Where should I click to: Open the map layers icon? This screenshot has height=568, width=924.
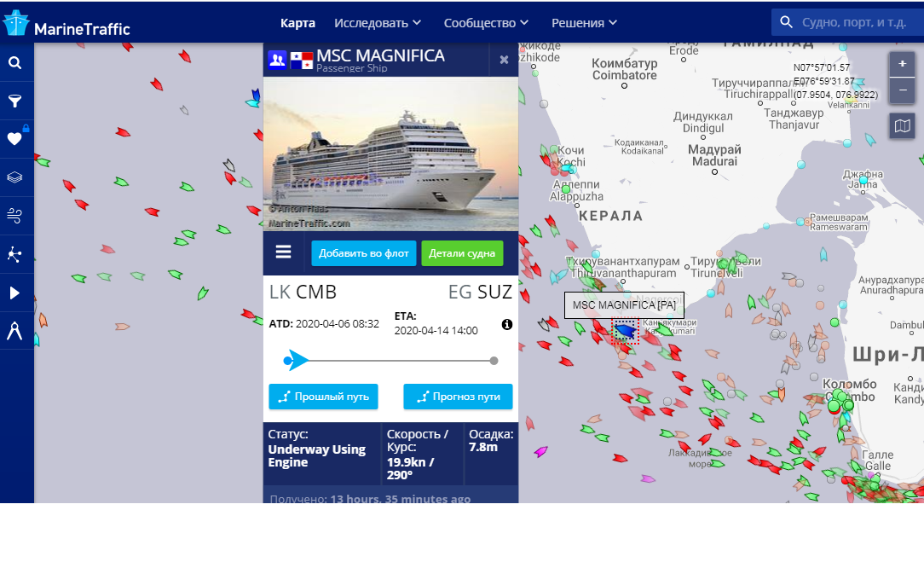tap(14, 177)
